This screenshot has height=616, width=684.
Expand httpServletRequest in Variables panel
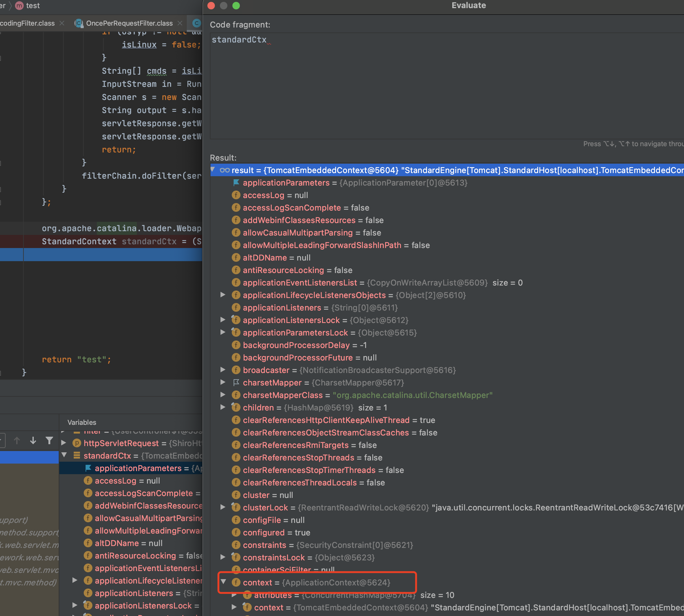coord(64,443)
